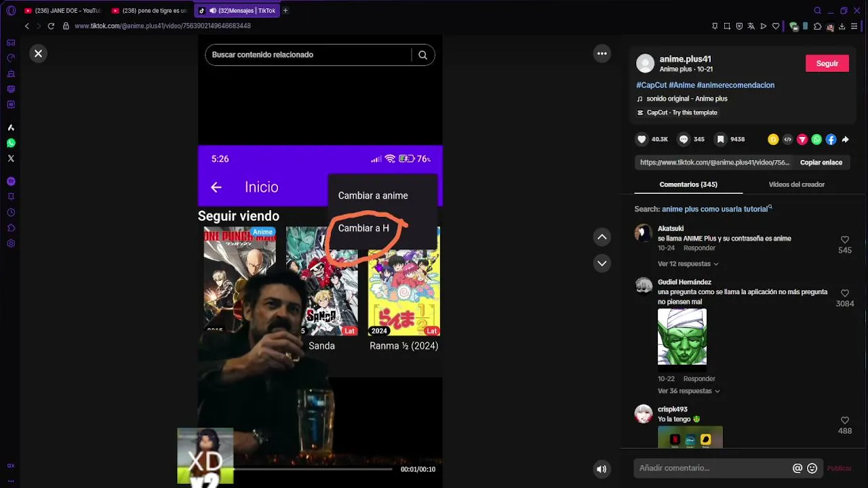This screenshot has width=868, height=488.
Task: Open sidebar settings gear
Action: (11, 243)
